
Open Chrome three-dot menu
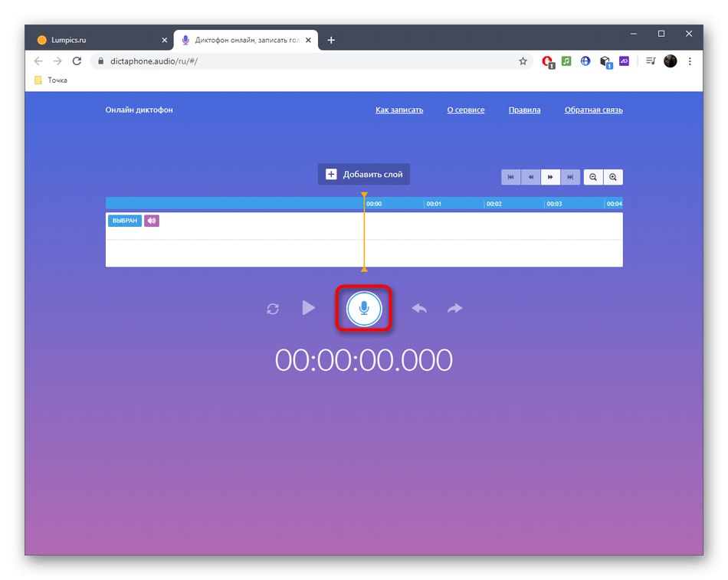pyautogui.click(x=690, y=61)
